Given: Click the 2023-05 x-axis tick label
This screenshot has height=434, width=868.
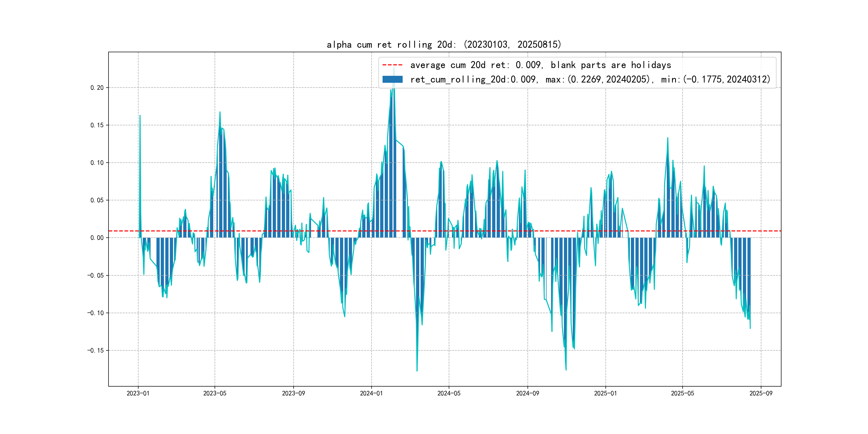Looking at the screenshot, I should (x=215, y=393).
